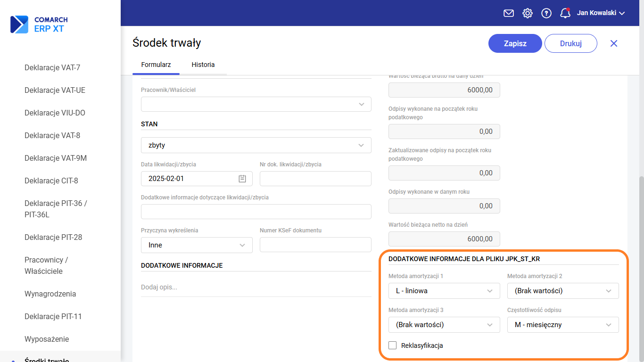This screenshot has width=644, height=362.
Task: Expand Przyczyna wykreślenia dropdown
Action: coord(197,245)
